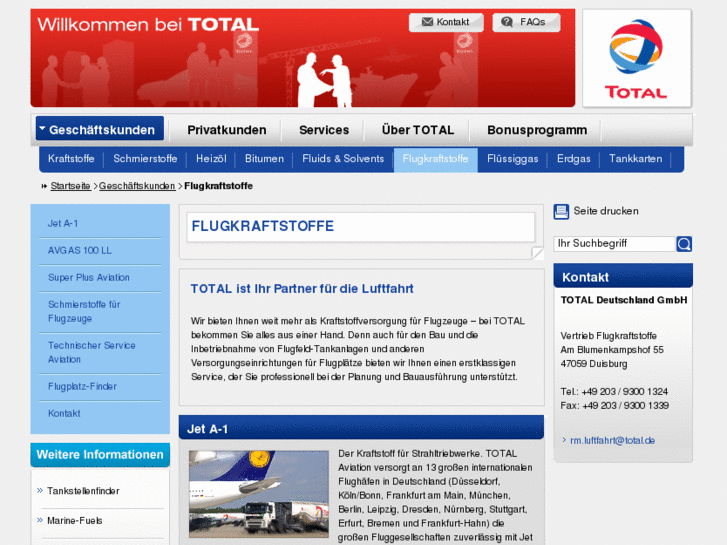Select the Flüssiggas submenu tab
This screenshot has height=545, width=727.
click(512, 159)
